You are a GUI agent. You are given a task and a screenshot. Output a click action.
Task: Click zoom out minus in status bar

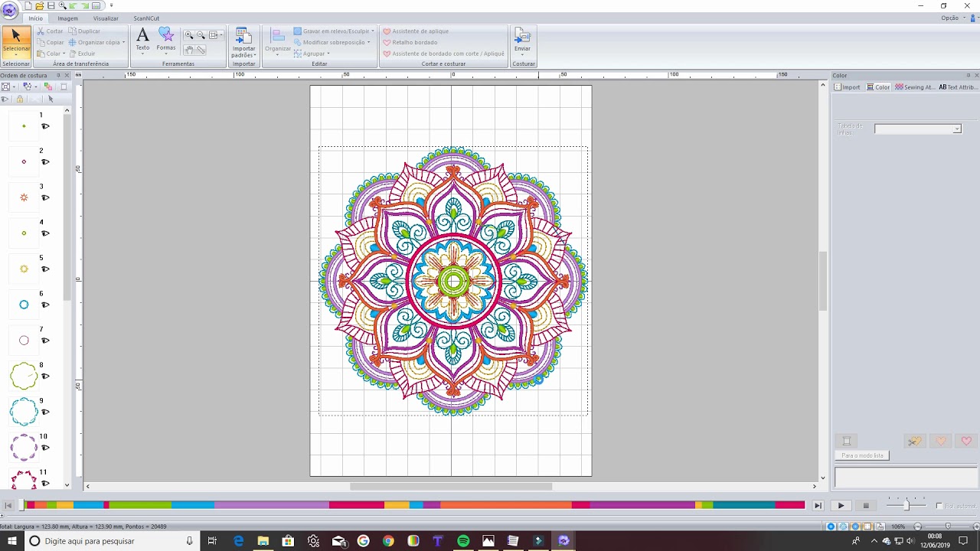[918, 527]
